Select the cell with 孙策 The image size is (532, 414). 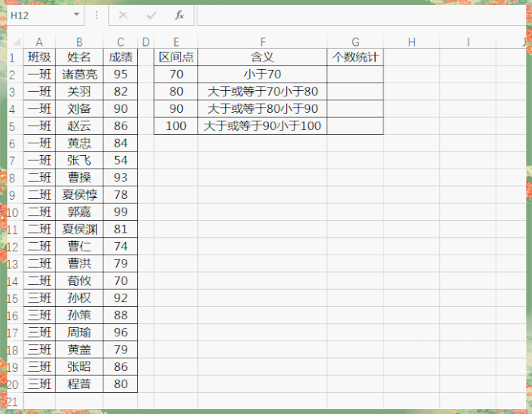coord(80,315)
